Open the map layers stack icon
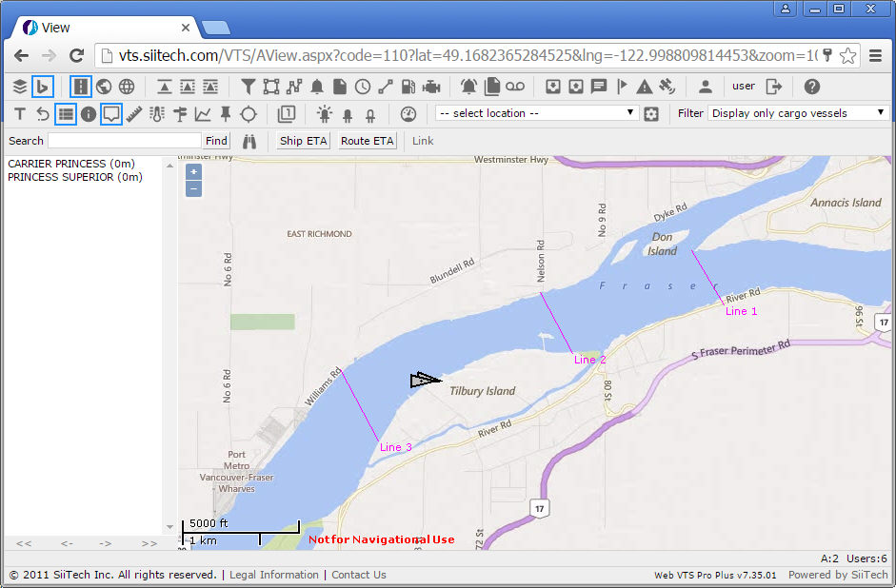 pyautogui.click(x=20, y=87)
